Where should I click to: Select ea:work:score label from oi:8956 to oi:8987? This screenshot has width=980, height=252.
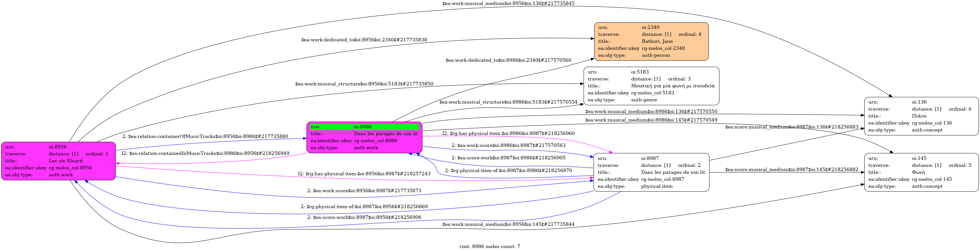point(364,190)
